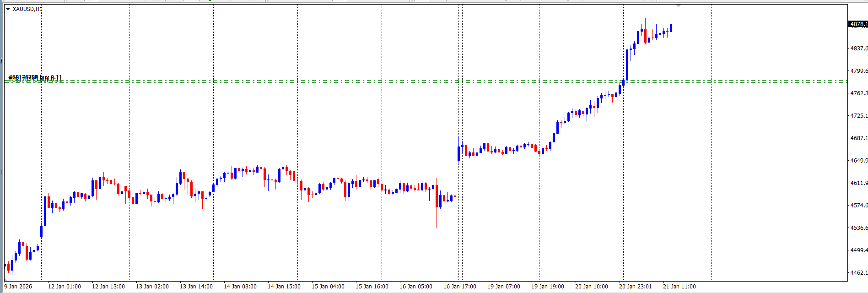Click the 19 Jan 19:00 time label
868x293 pixels.
[548, 287]
